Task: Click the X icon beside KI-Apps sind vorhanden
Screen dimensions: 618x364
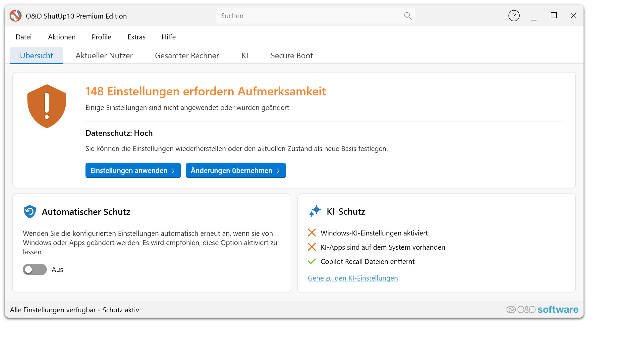Action: 312,247
